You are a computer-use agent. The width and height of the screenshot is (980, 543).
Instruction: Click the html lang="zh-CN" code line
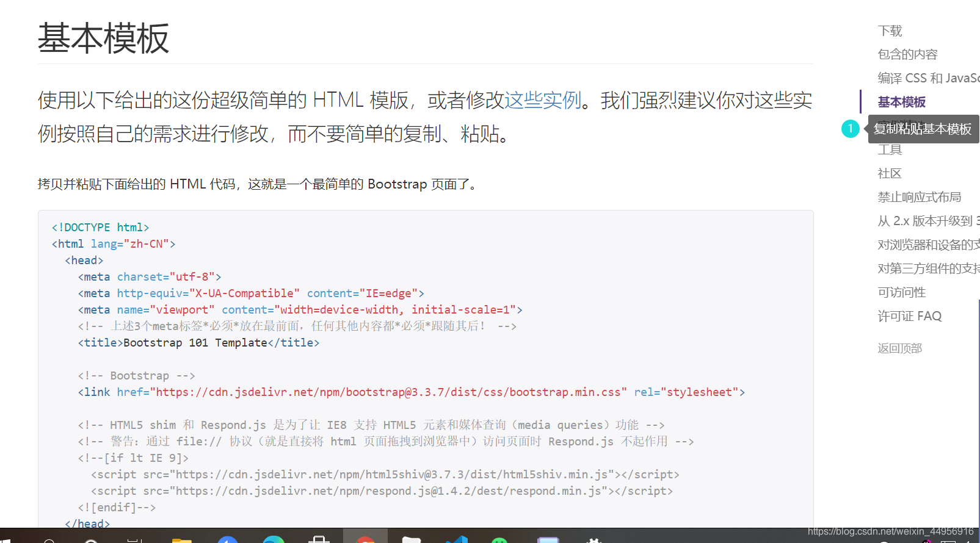pyautogui.click(x=114, y=243)
